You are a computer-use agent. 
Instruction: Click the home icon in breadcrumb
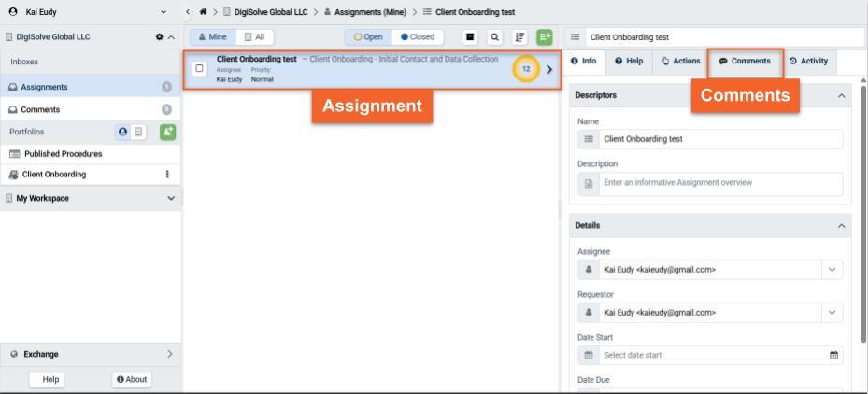(x=203, y=11)
